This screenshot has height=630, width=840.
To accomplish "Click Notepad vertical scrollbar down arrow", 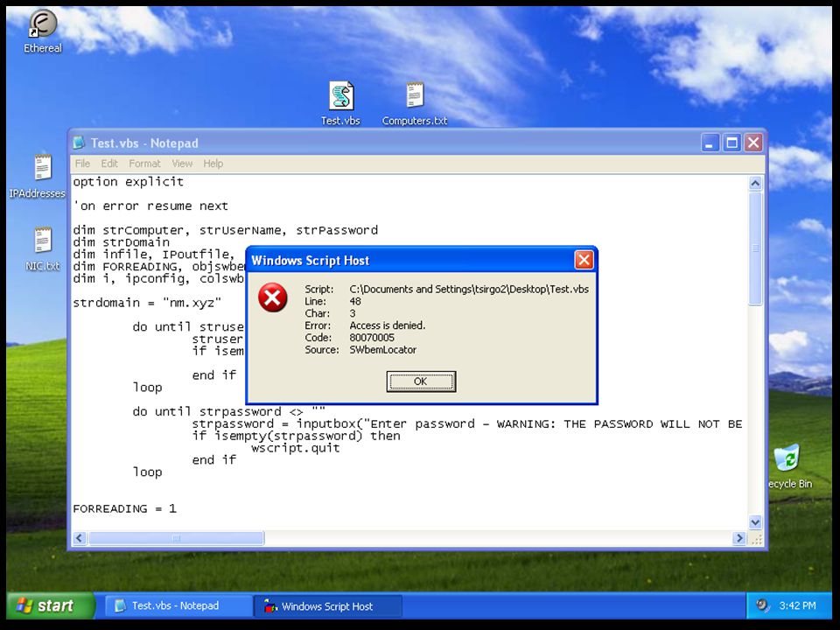I will click(x=755, y=521).
